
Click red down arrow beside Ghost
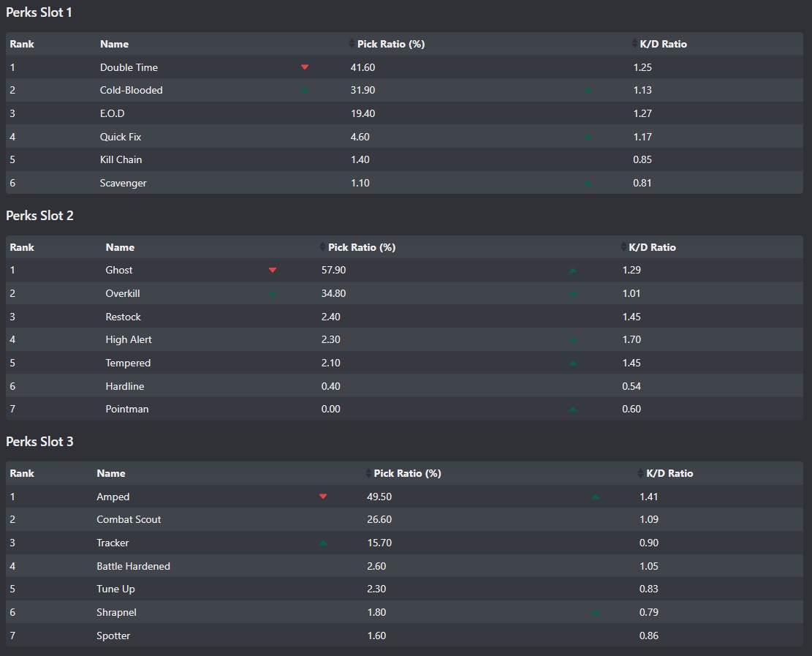[x=273, y=271]
